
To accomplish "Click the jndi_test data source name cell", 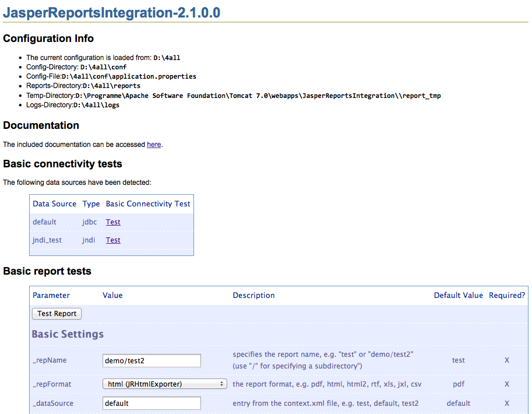I will [x=47, y=240].
